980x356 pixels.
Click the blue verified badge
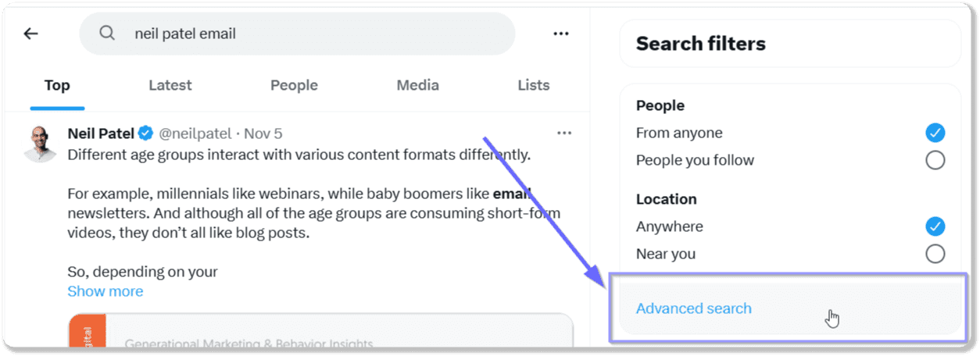coord(146,133)
